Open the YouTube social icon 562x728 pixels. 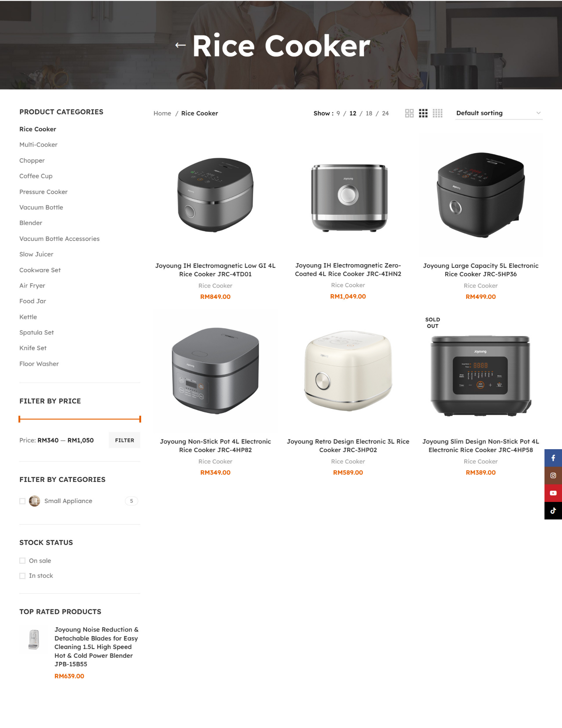coord(553,493)
